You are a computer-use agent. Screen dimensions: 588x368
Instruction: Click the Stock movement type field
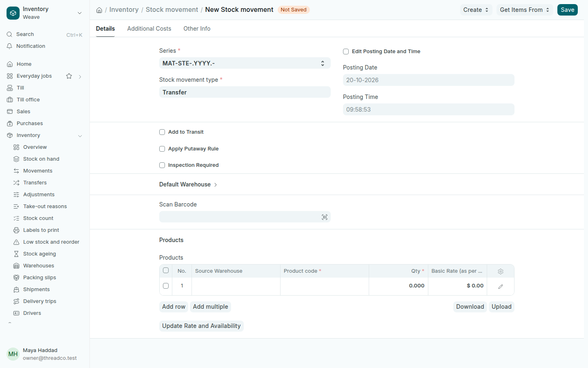[x=245, y=92]
